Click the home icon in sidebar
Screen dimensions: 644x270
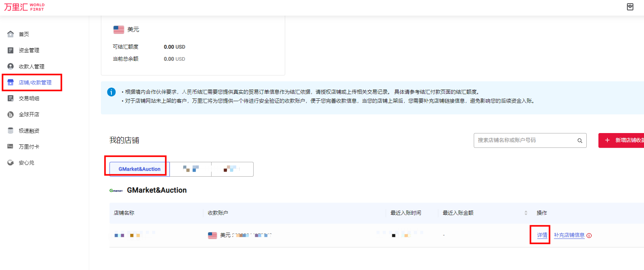pyautogui.click(x=11, y=34)
